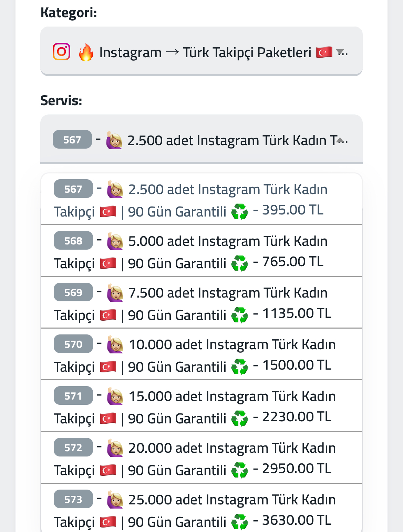Image resolution: width=403 pixels, height=532 pixels.
Task: Click the recycle icon on 765.00 TL option
Action: [x=239, y=263]
